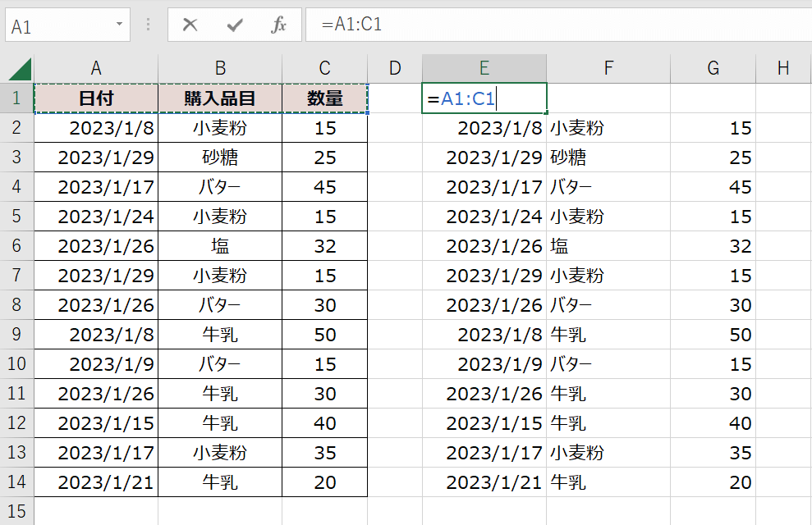Image resolution: width=812 pixels, height=525 pixels.
Task: Confirm formula with Enter checkmark button
Action: point(235,25)
